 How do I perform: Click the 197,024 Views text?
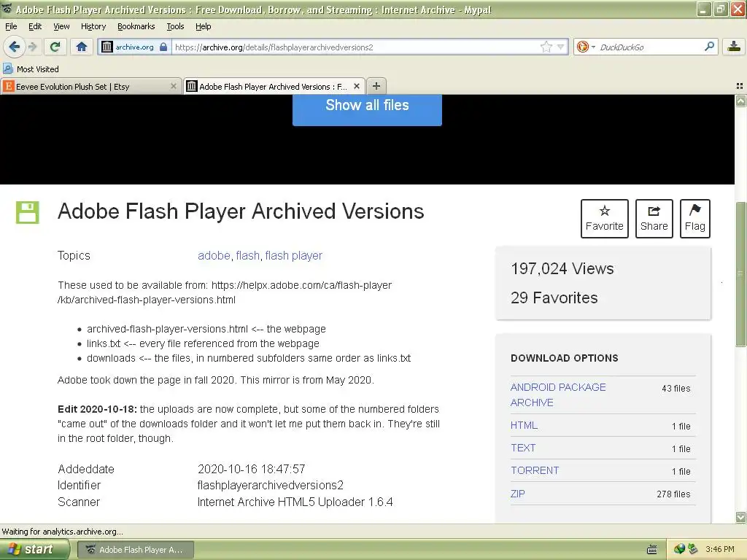[x=562, y=268]
